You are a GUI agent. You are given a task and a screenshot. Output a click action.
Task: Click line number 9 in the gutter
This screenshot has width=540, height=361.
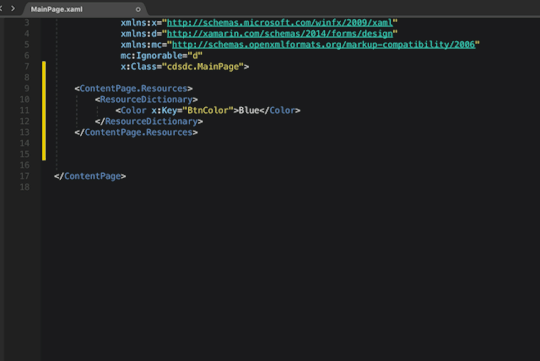tap(27, 89)
